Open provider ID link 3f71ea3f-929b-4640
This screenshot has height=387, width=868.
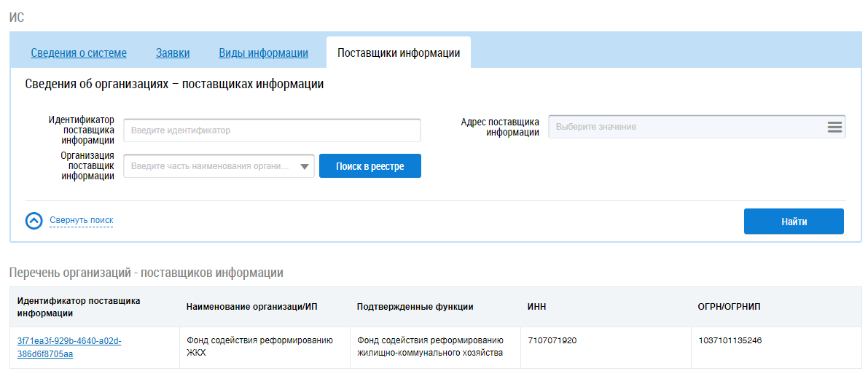[x=69, y=348]
